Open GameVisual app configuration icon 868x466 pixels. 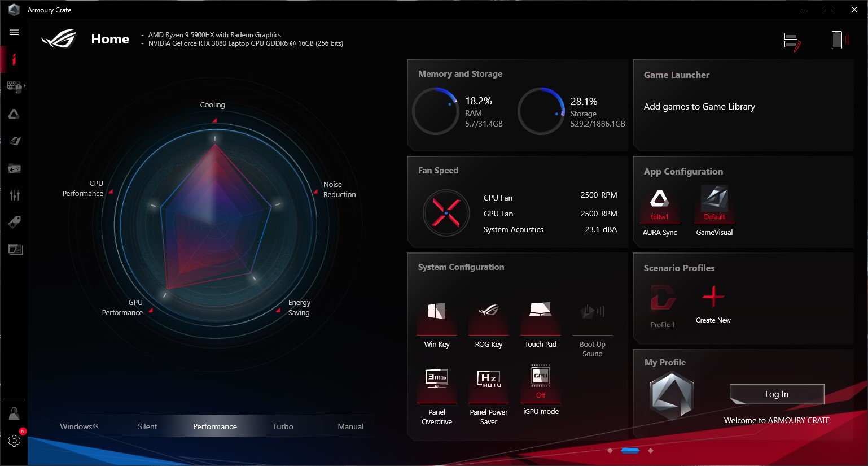(714, 211)
